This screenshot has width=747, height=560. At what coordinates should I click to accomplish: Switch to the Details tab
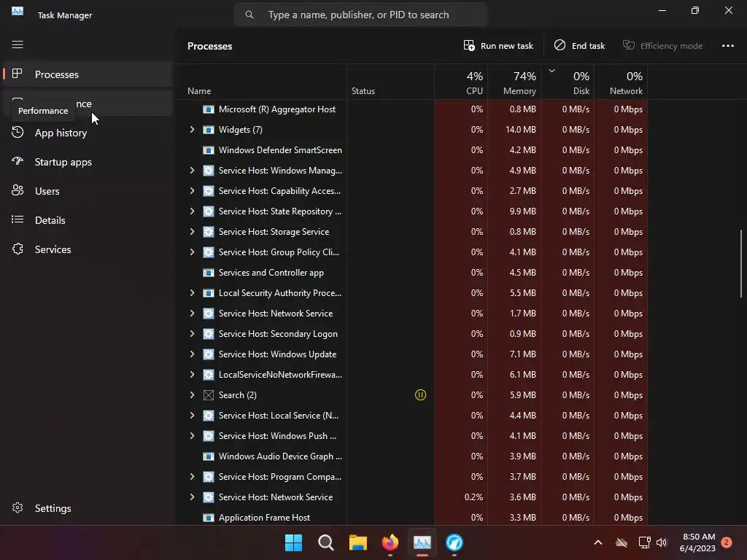(x=88, y=220)
